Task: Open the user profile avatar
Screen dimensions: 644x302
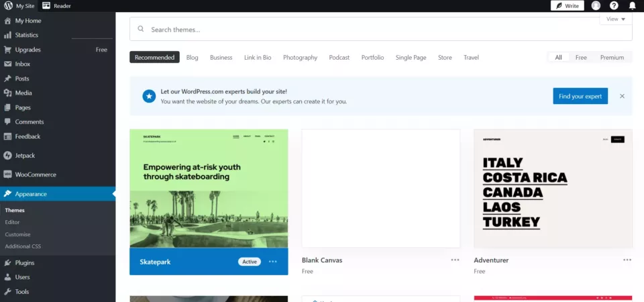Action: click(x=596, y=6)
